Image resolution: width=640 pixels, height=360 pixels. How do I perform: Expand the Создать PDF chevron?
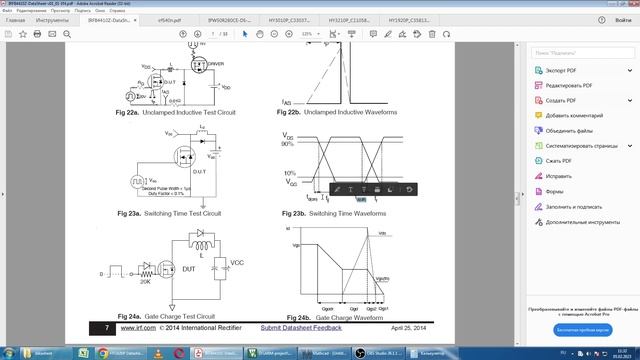[x=630, y=100]
